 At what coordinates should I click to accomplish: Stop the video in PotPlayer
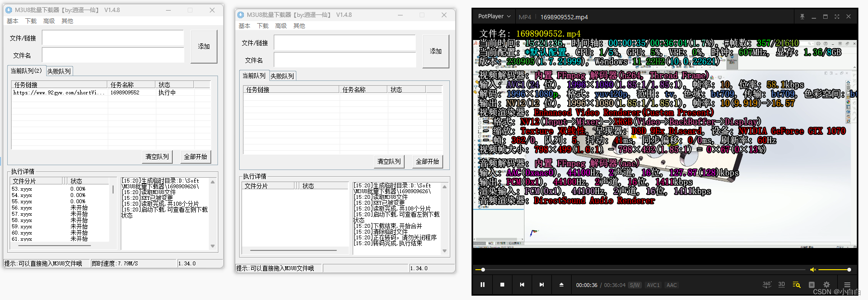coord(502,285)
